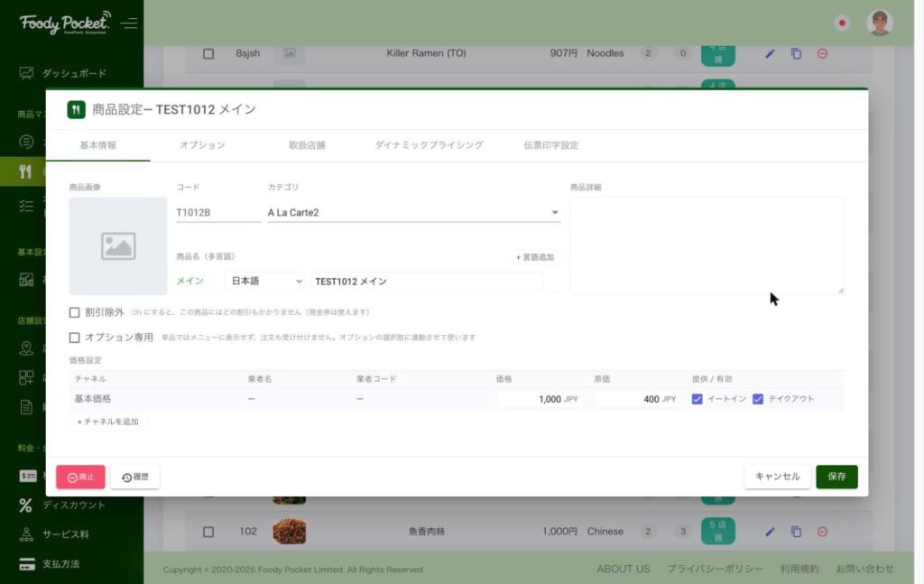Viewport: 924px width, 584px height.
Task: Click the キャンセル button
Action: tap(777, 477)
